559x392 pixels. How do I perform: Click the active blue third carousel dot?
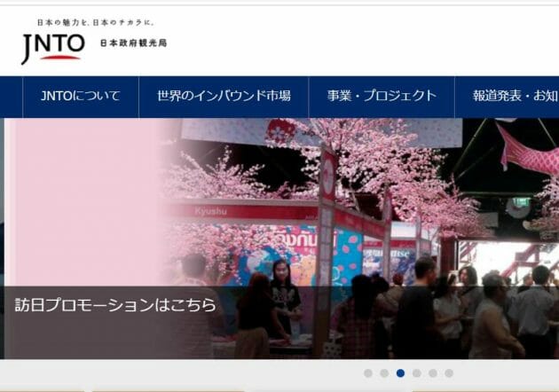click(x=400, y=373)
